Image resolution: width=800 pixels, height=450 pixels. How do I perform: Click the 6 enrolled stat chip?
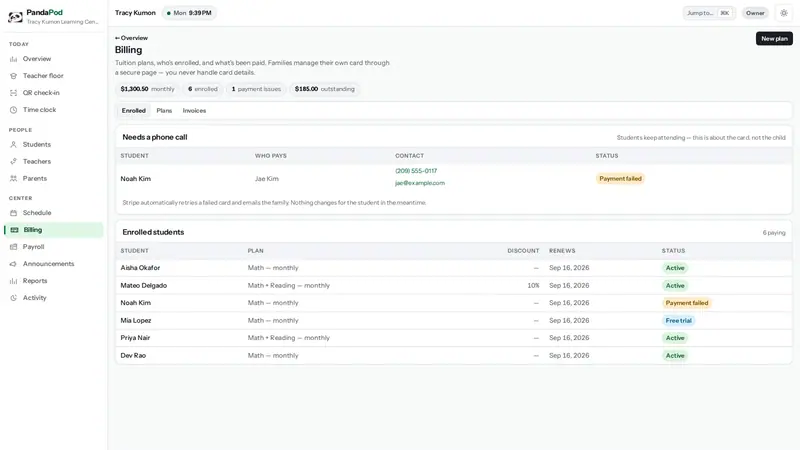[203, 89]
